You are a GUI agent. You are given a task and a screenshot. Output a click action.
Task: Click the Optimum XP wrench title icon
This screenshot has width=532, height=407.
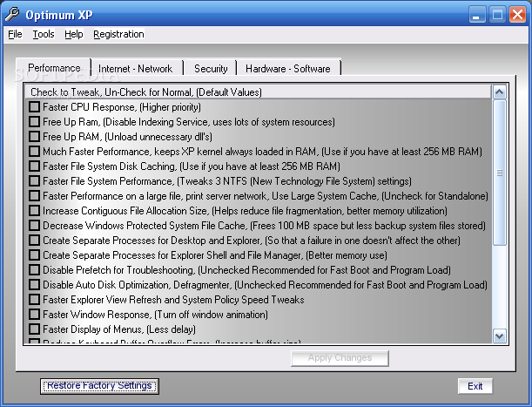(x=12, y=14)
